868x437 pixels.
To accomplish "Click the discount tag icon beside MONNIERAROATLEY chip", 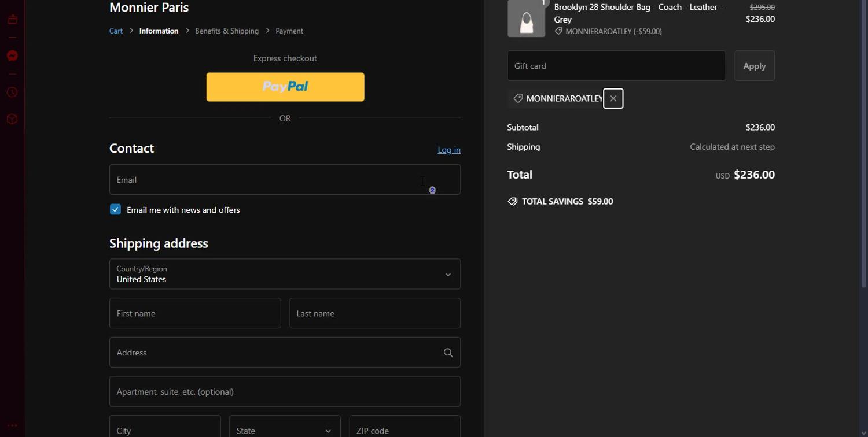I will 518,98.
